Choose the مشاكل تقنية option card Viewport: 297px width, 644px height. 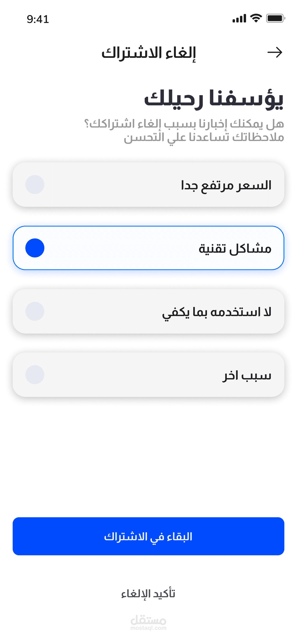[148, 248]
